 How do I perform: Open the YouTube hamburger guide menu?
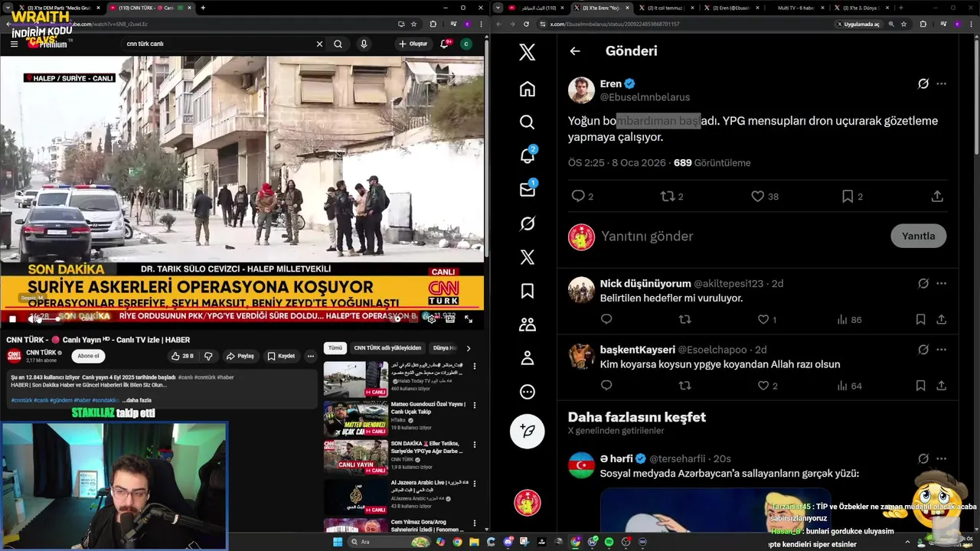point(14,44)
